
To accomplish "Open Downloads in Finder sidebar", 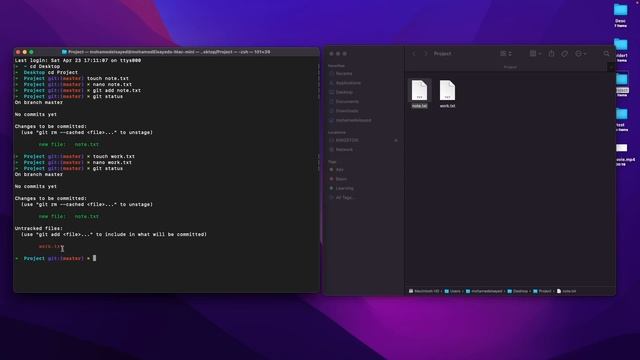I will point(347,111).
